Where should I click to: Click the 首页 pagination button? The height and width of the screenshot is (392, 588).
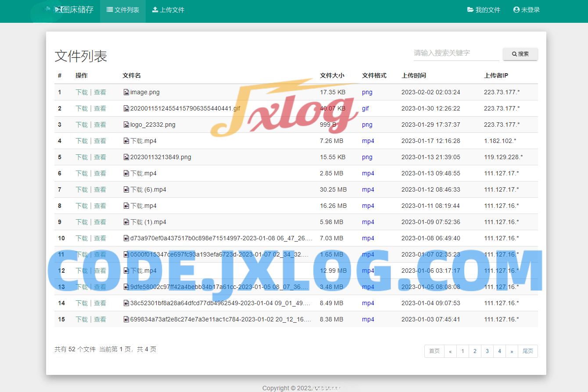[434, 351]
